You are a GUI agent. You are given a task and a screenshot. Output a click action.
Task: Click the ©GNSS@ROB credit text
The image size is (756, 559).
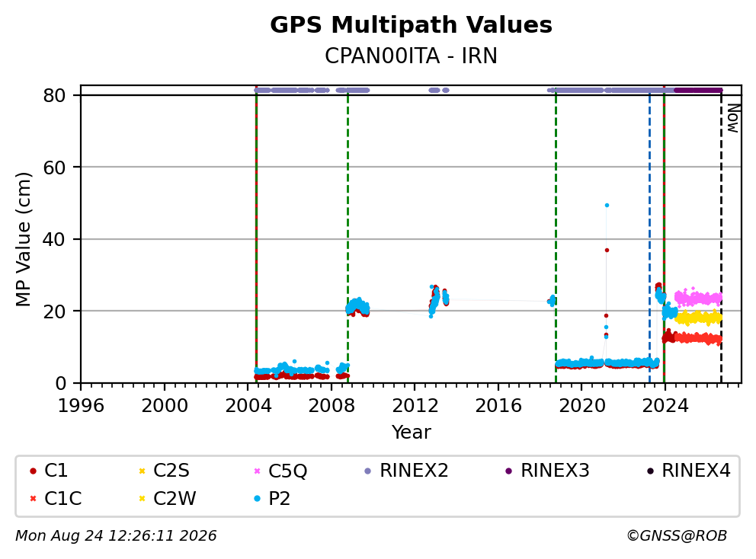point(677,535)
